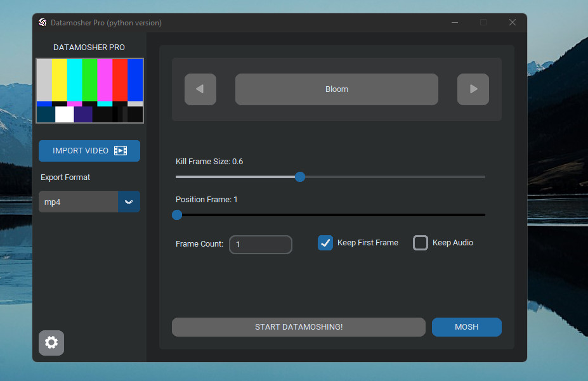Click the Bloom effect name button
This screenshot has width=588, height=381.
336,89
